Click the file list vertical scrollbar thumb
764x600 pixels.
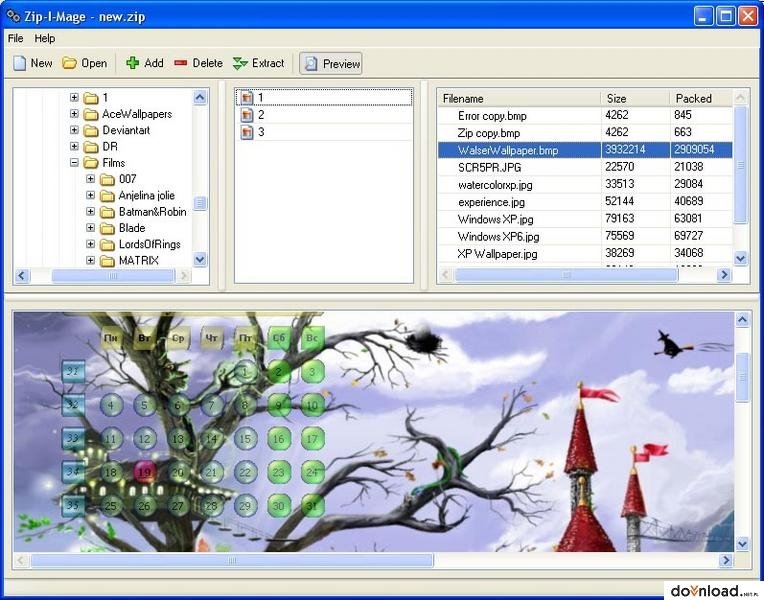741,165
